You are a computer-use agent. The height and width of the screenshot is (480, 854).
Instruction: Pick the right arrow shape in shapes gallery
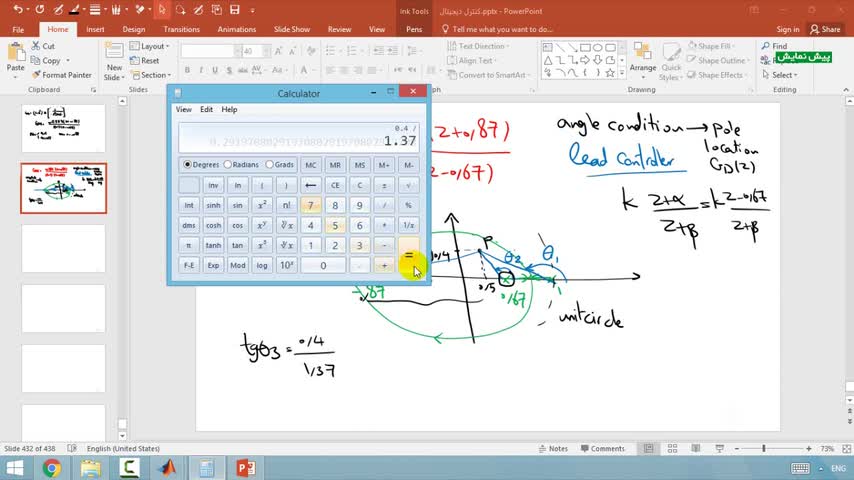(585, 60)
